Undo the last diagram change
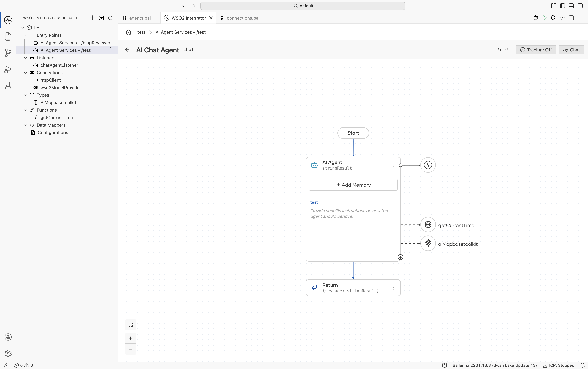 (499, 50)
